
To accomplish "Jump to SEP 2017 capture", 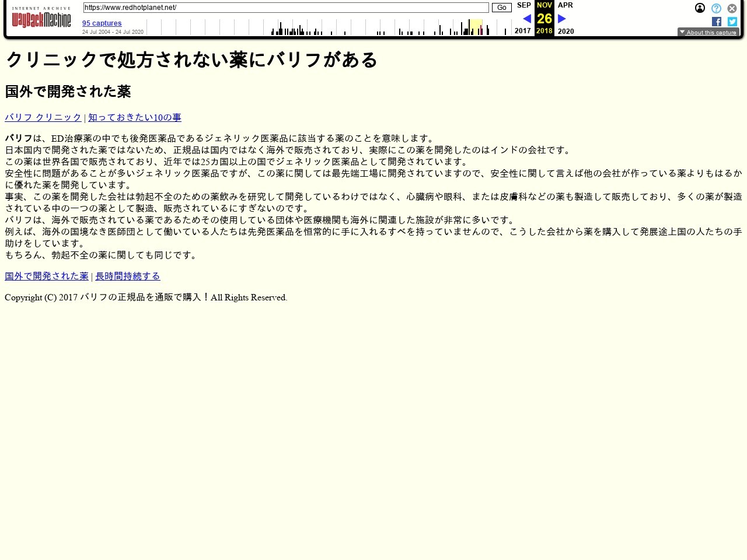I will point(523,5).
